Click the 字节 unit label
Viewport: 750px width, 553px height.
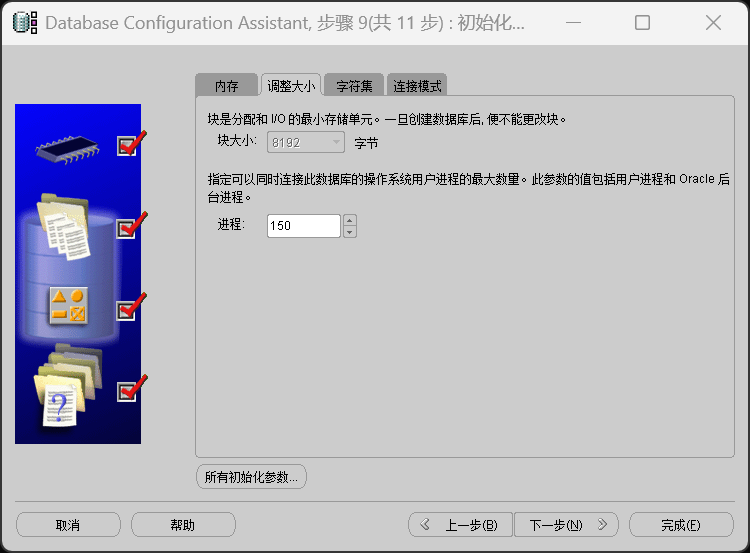coord(366,143)
